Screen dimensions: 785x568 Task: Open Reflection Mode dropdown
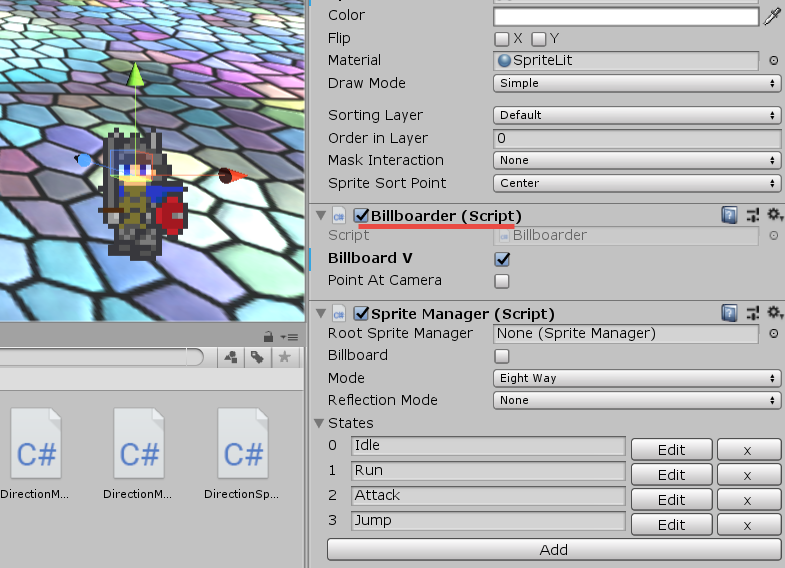[x=637, y=400]
